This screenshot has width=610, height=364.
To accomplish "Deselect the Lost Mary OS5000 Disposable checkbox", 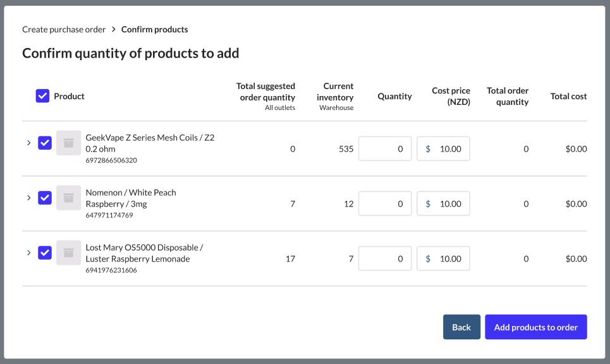I will click(x=45, y=253).
